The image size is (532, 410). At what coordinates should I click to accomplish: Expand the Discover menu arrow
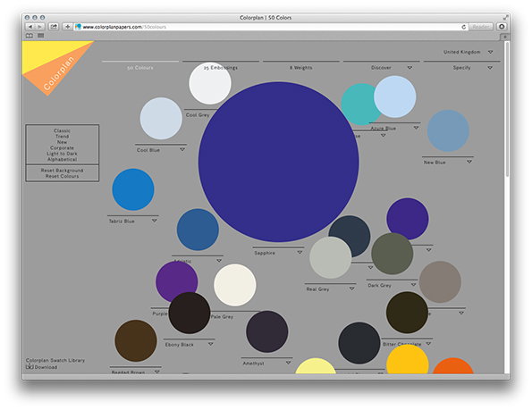click(x=410, y=67)
